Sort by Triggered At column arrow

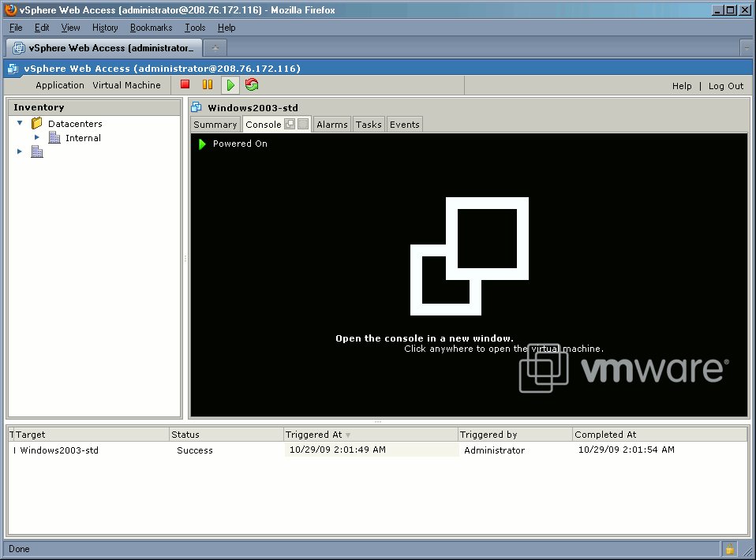(x=348, y=435)
